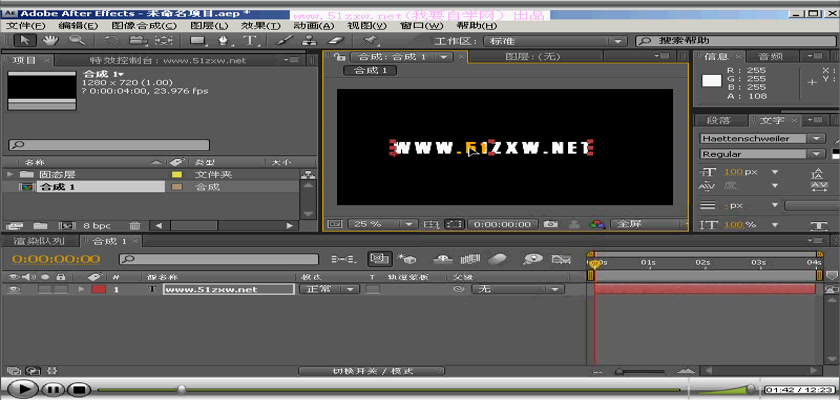840x400 pixels.
Task: Expand the 固态层 folder in Project panel
Action: click(9, 175)
